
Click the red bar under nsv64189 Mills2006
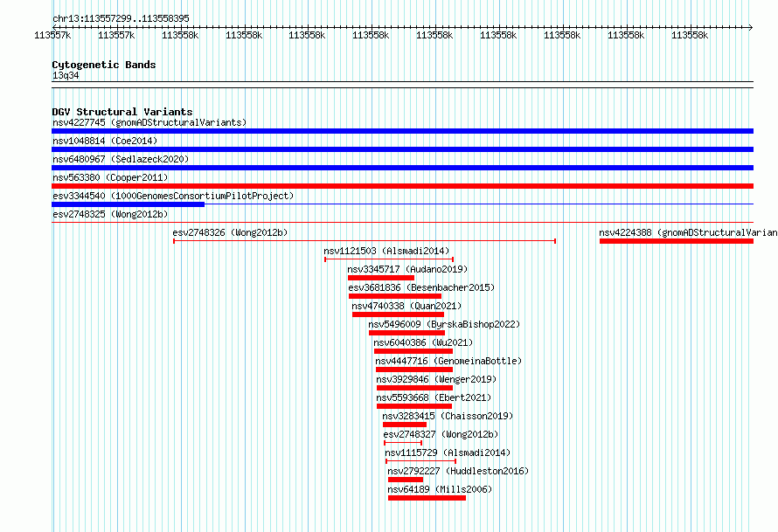(x=427, y=498)
